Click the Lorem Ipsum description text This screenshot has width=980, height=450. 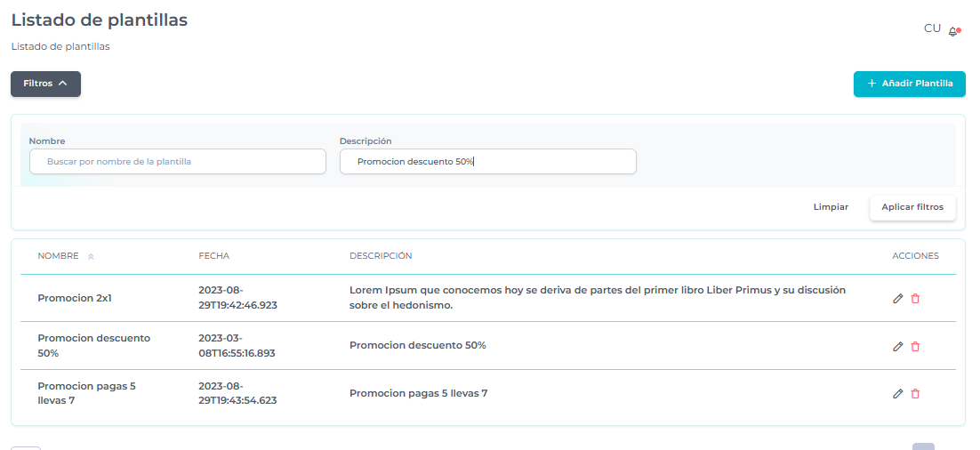[x=597, y=298]
